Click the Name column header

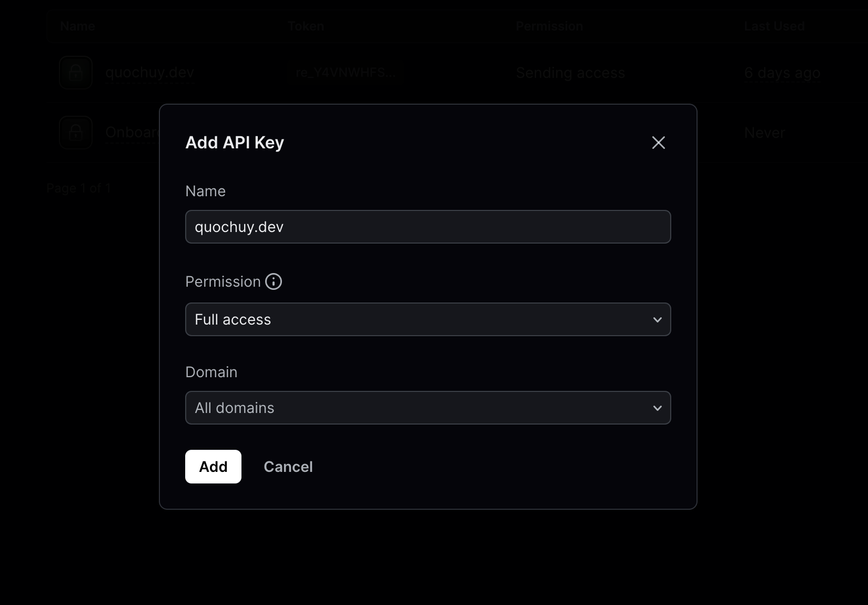tap(77, 26)
